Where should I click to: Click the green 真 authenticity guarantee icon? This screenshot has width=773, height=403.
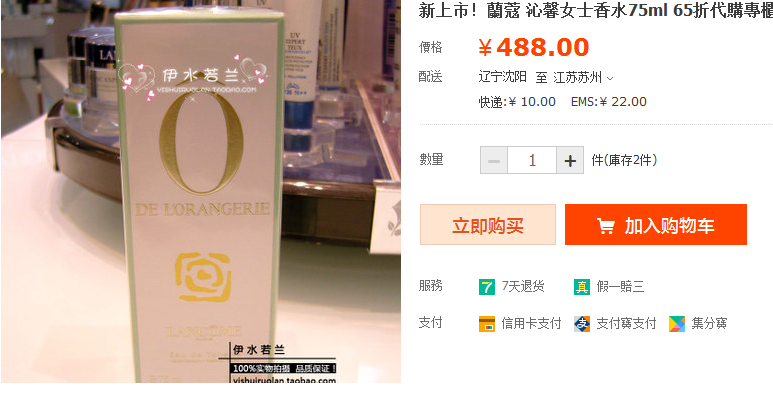click(x=582, y=287)
